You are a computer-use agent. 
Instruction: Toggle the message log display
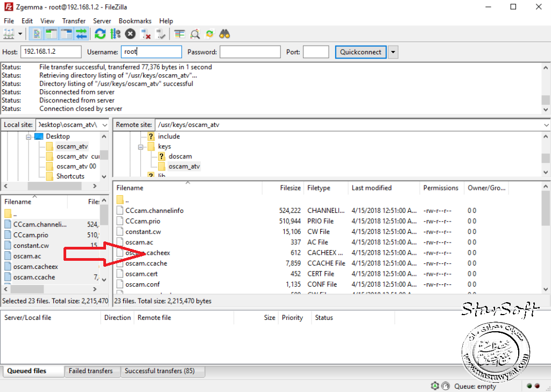(x=36, y=34)
